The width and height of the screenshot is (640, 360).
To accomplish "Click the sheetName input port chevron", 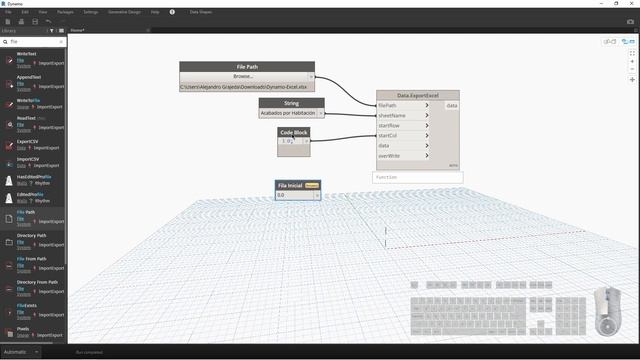I will [427, 116].
